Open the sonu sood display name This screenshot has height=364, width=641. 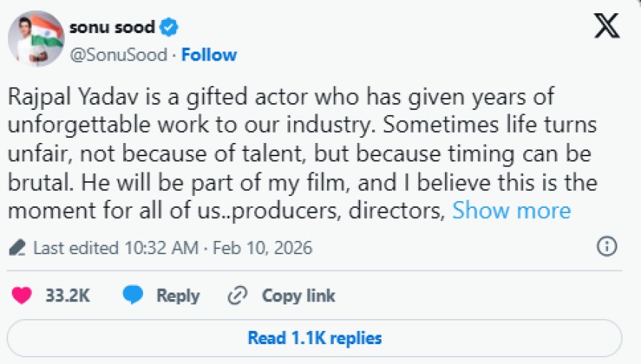112,28
